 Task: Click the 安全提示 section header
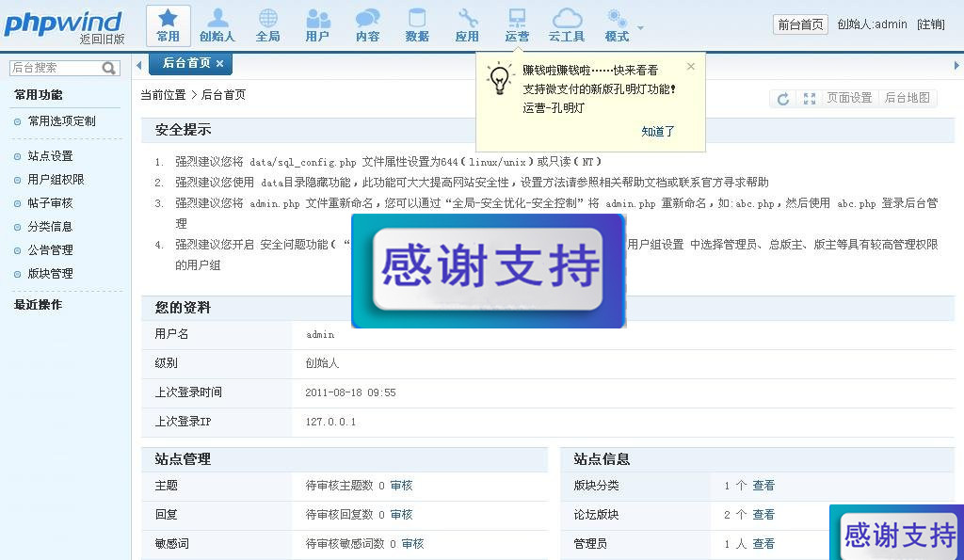click(183, 130)
